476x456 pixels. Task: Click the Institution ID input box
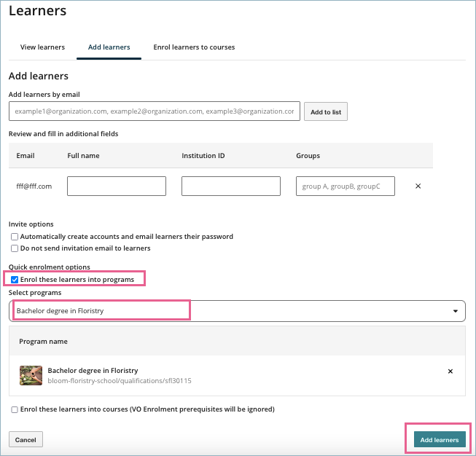click(x=231, y=186)
